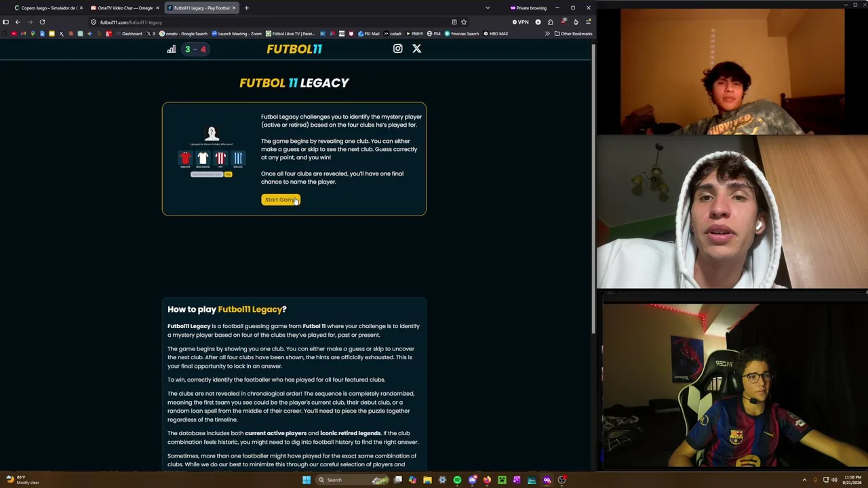
Task: Switch to the OmeTV Video Chat tab
Action: coord(124,8)
